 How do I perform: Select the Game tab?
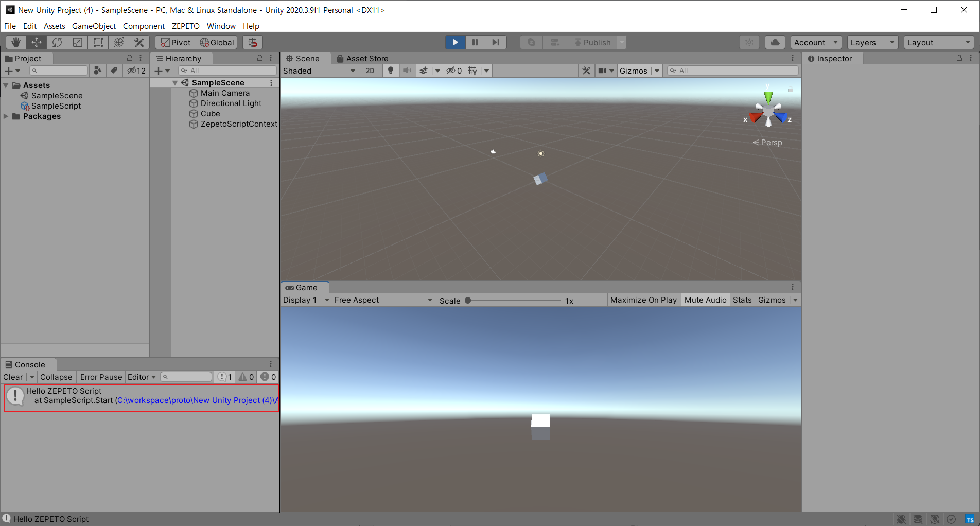coord(303,287)
